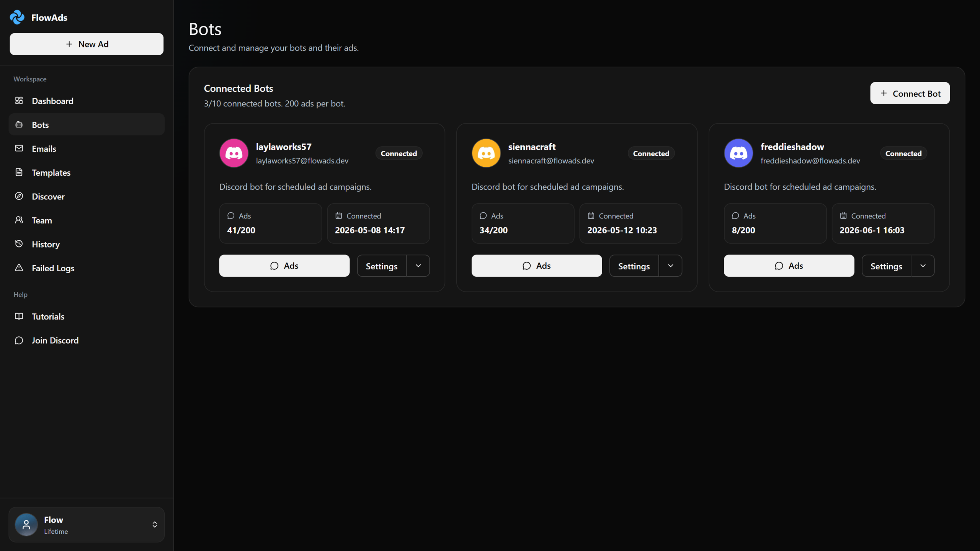Open Flow account switcher chevrons
Viewport: 980px width, 551px height.
coord(155,525)
